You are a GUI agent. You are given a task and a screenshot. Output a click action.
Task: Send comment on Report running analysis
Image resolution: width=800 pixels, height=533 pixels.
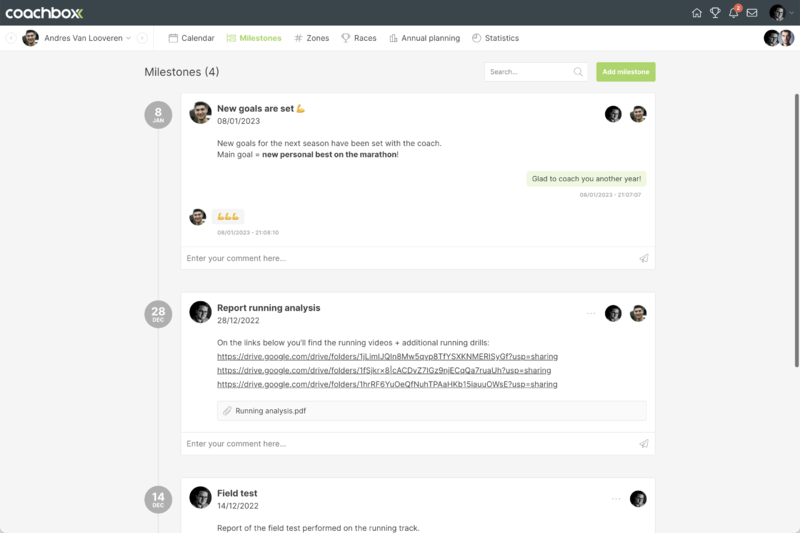coord(643,443)
